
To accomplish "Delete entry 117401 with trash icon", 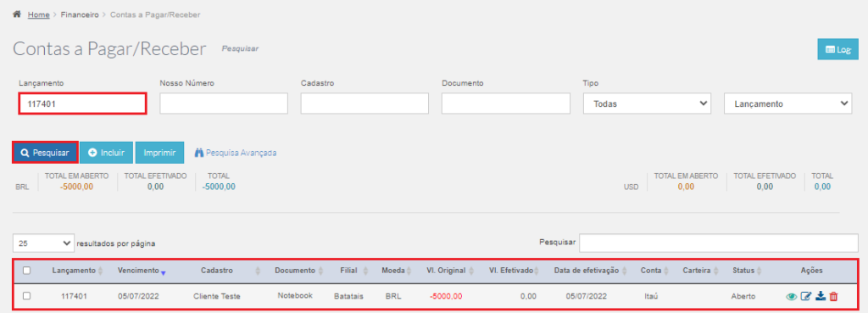I will pos(834,296).
